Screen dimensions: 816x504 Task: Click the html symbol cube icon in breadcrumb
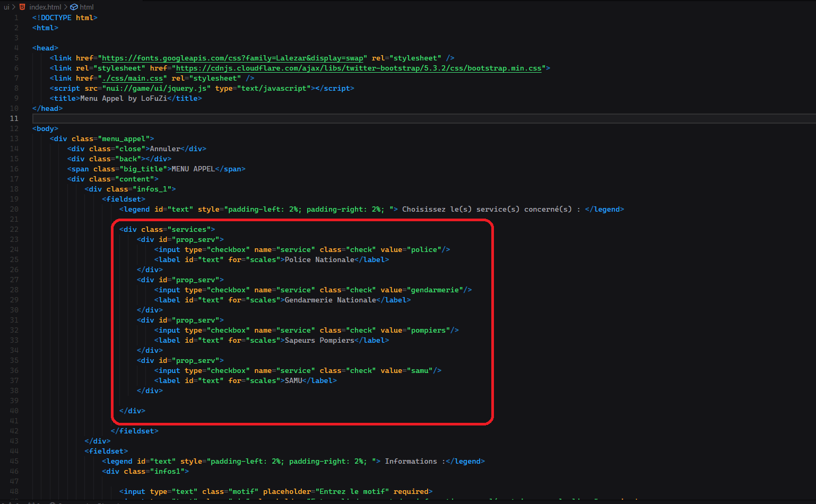coord(74,7)
